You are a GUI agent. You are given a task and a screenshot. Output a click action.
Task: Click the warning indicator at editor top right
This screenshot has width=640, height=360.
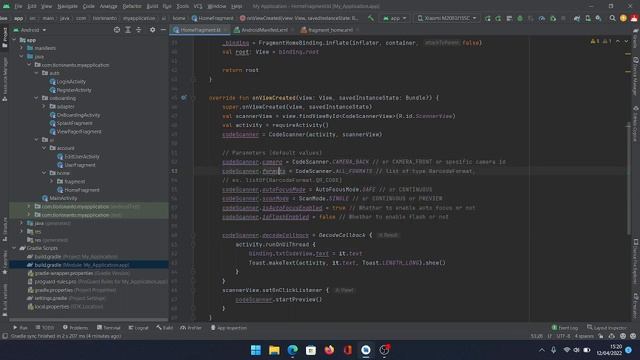[x=595, y=41]
